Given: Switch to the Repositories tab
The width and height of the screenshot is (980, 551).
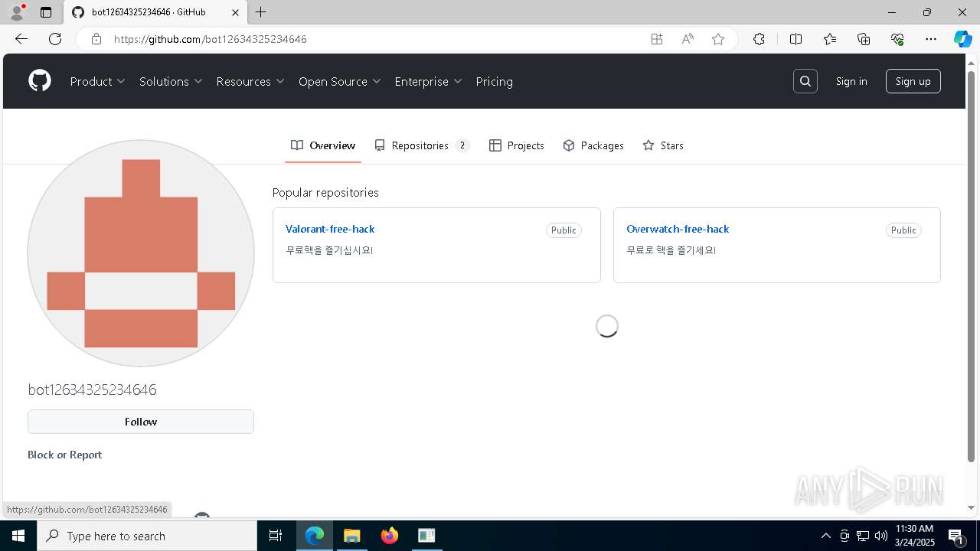Looking at the screenshot, I should click(422, 145).
